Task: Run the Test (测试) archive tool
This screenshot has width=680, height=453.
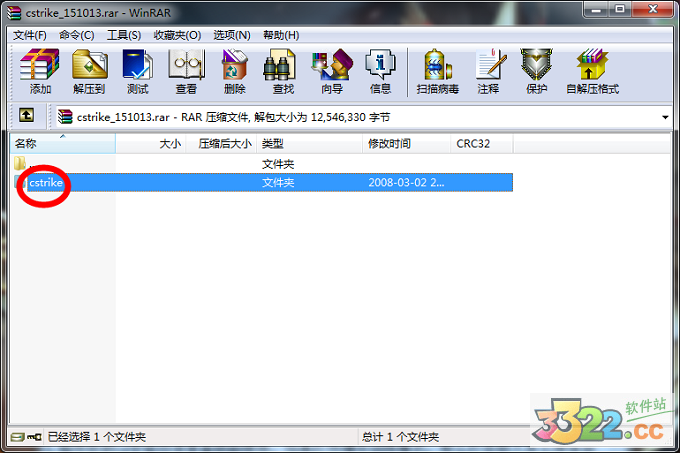Action: click(138, 71)
